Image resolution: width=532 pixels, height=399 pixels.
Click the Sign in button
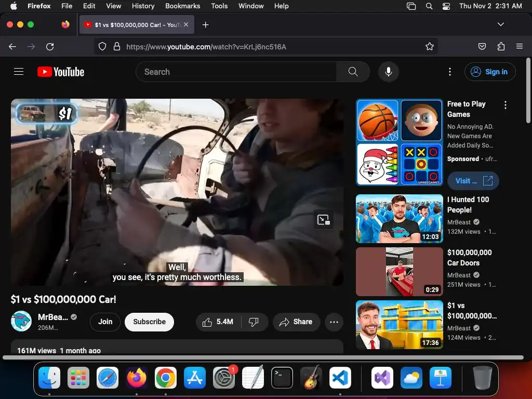pos(490,72)
